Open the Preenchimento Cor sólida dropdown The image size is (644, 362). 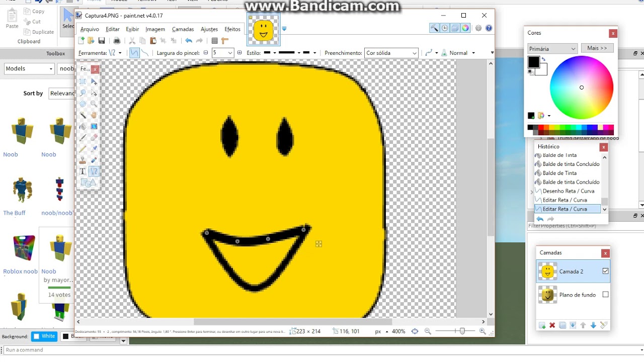tap(391, 53)
